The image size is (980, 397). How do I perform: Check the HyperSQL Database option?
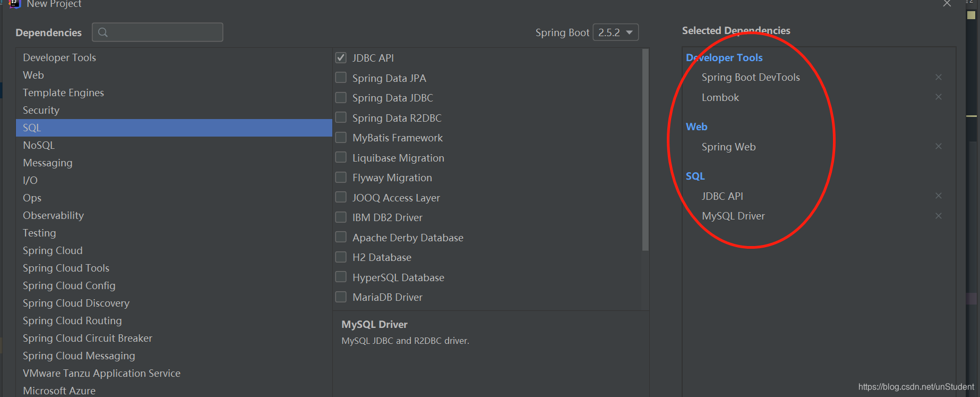click(x=341, y=277)
